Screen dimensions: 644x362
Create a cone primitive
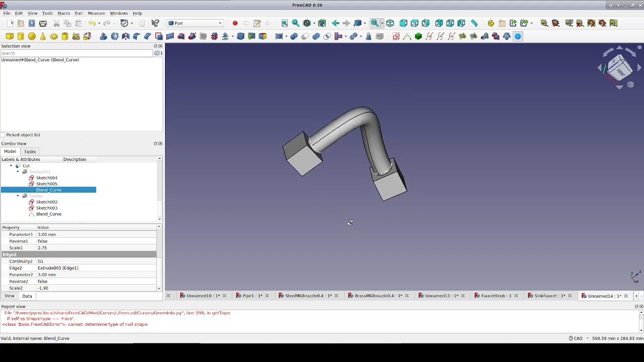(43, 36)
